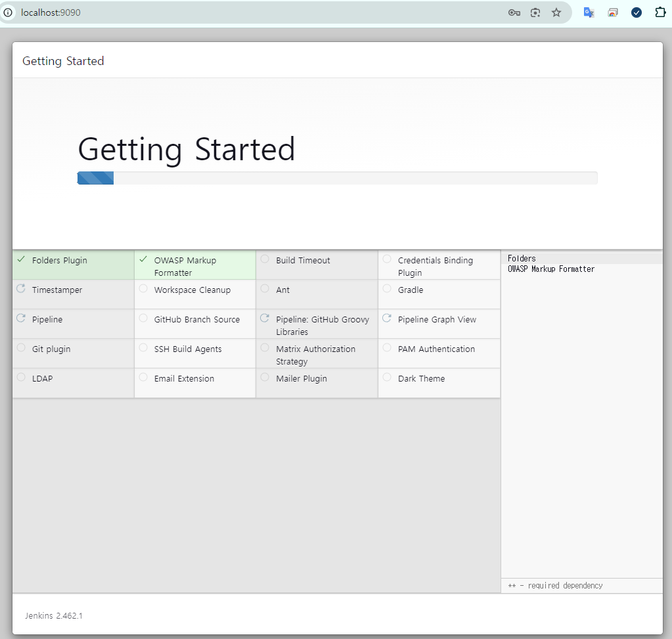Click the SSH Build Agents label

(188, 349)
